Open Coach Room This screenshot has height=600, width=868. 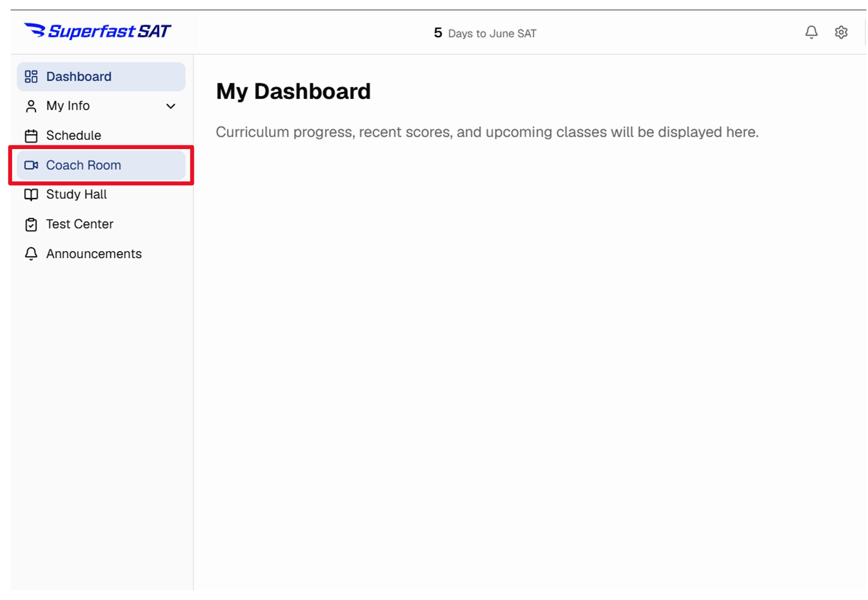101,165
